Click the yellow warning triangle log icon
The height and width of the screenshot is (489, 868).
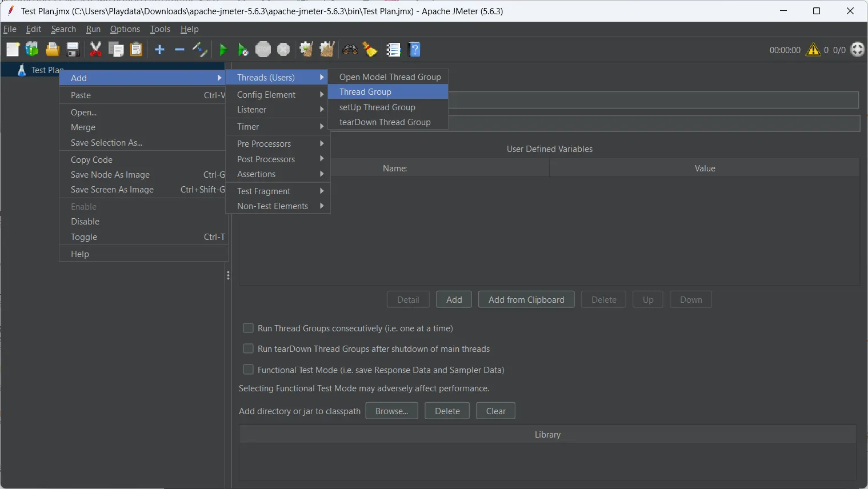click(813, 50)
